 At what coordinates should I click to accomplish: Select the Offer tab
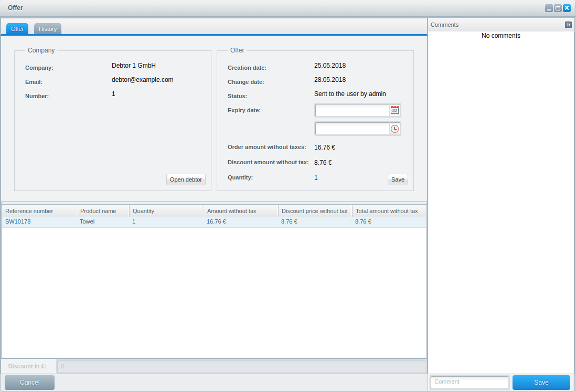coord(17,29)
